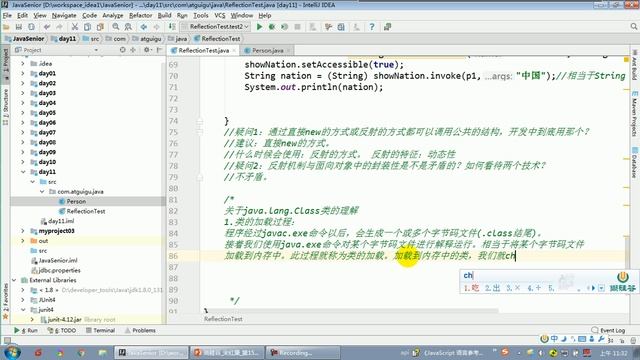The image size is (640, 360).
Task: Toggle the Favorites side panel
Action: click(5, 301)
